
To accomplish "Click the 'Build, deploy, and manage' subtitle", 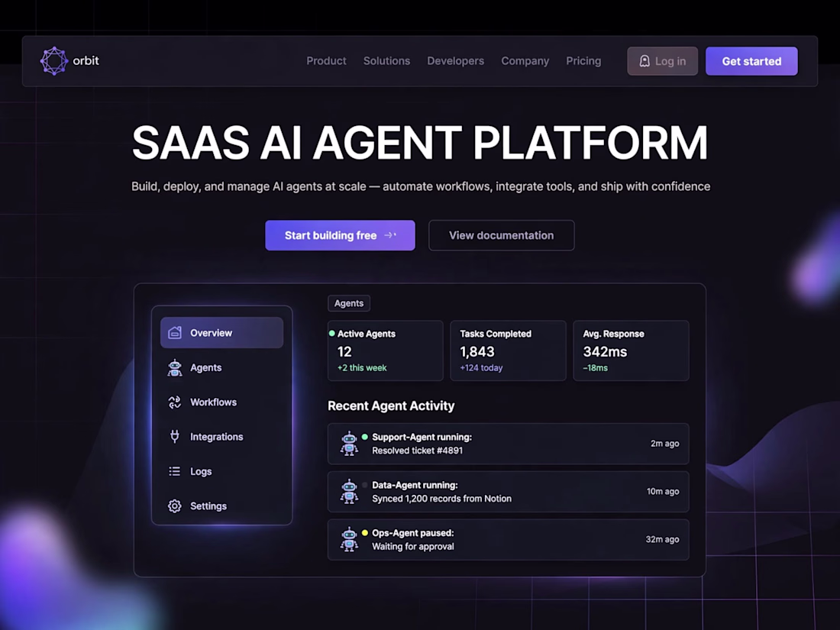I will tap(421, 186).
